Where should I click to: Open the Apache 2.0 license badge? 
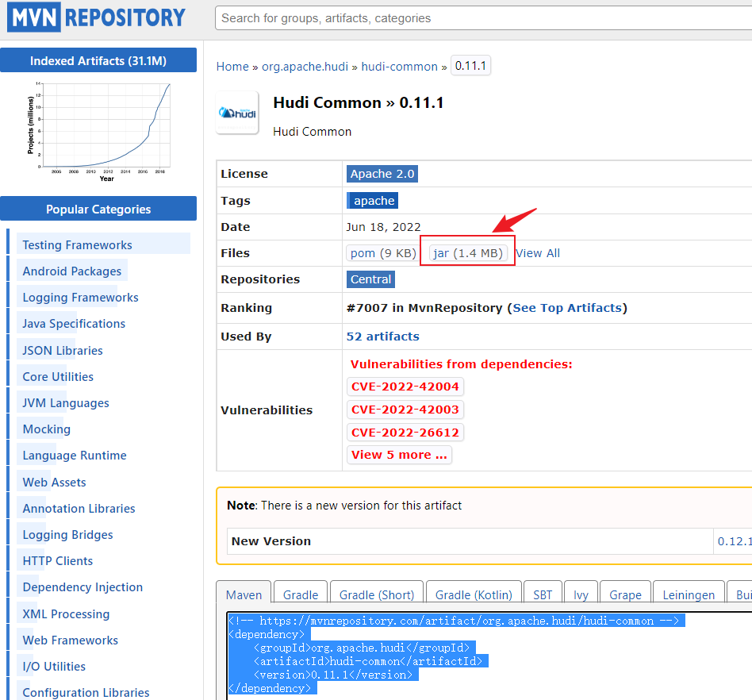coord(382,174)
